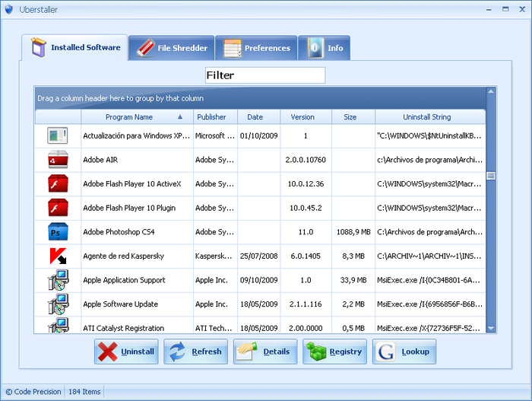Click the Kaspersky uninstall string cell
Viewport: 532px width, 401px height.
point(429,256)
